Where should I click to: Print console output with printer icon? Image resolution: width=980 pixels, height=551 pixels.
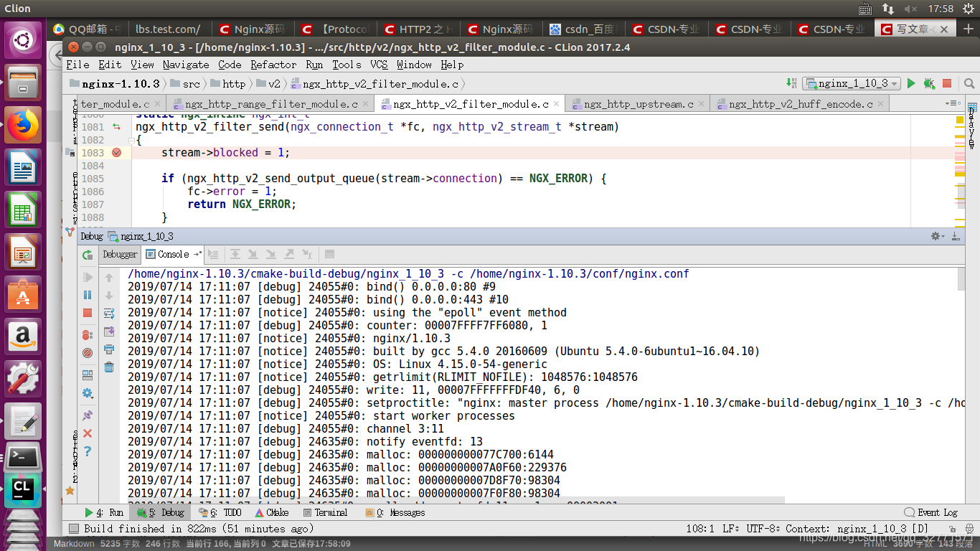(x=109, y=349)
